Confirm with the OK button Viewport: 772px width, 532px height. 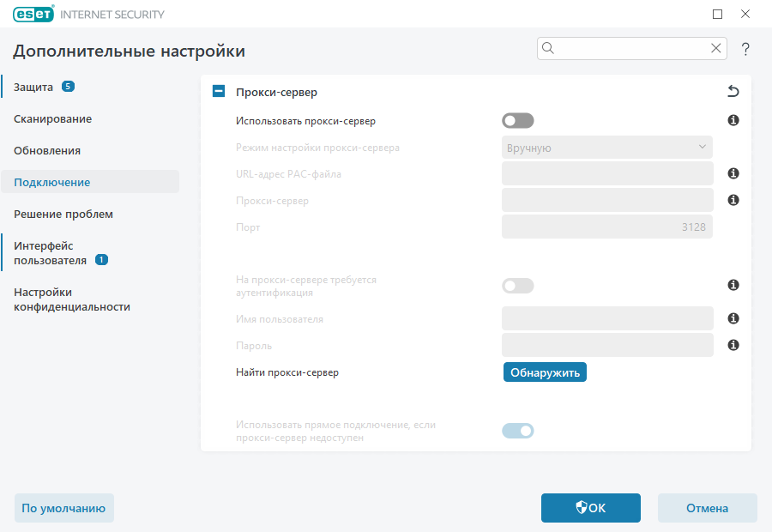click(x=591, y=508)
